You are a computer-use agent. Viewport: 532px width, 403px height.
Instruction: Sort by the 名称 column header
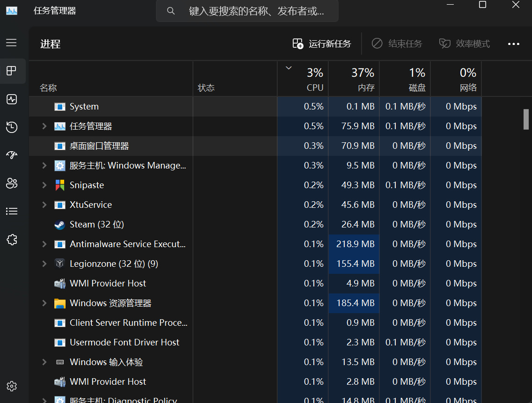click(111, 79)
